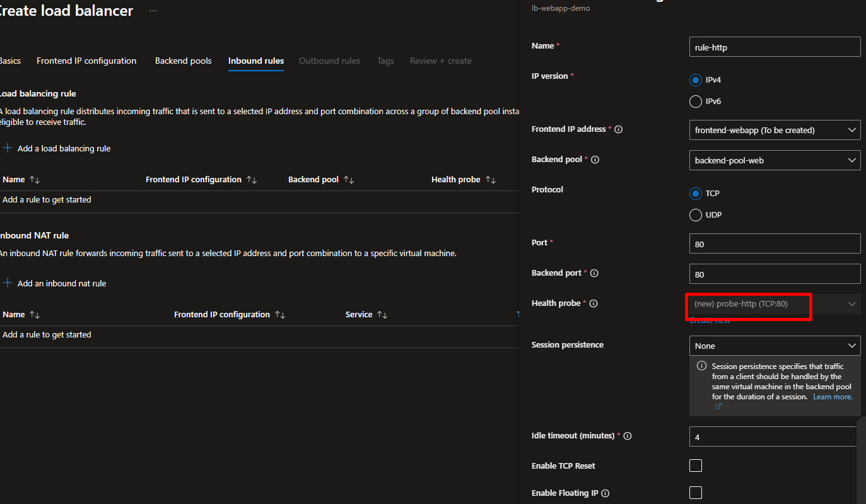The height and width of the screenshot is (504, 866).
Task: Go to the Frontend IP configuration tab
Action: point(86,61)
